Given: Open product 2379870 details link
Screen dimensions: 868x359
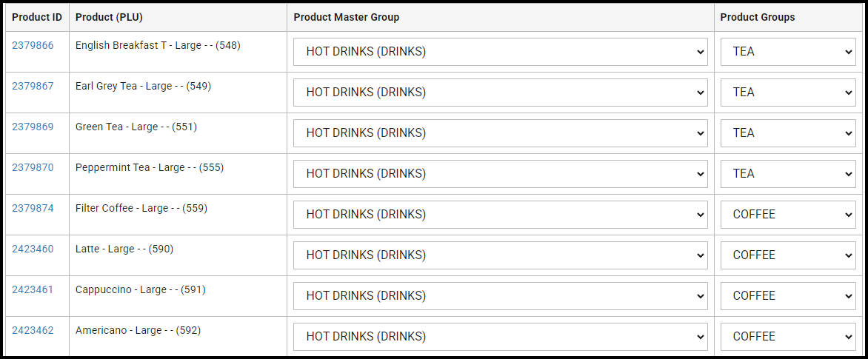Looking at the screenshot, I should (x=33, y=167).
